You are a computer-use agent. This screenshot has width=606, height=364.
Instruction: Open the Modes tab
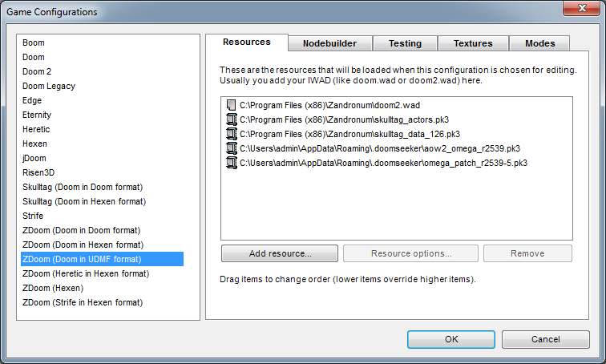[540, 43]
